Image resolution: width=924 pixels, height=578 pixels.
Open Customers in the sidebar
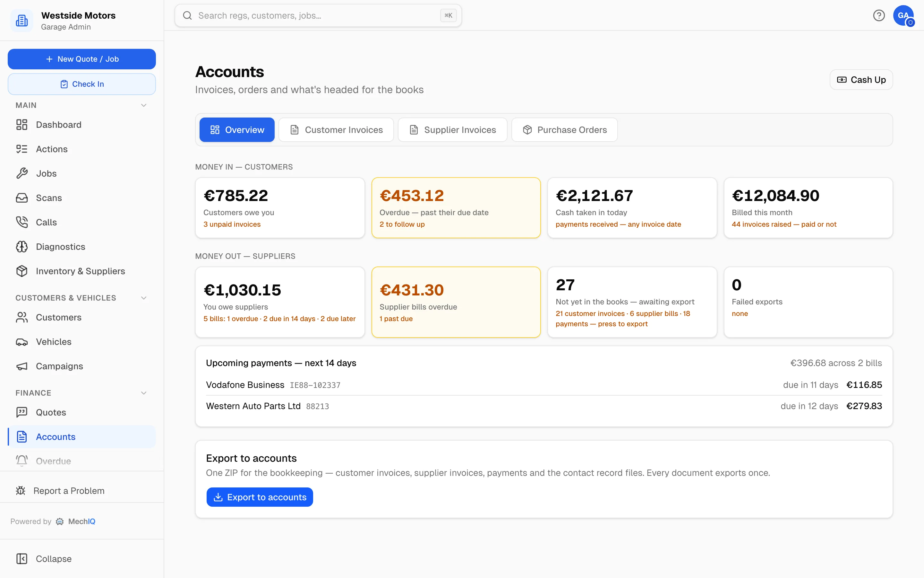coord(82,317)
